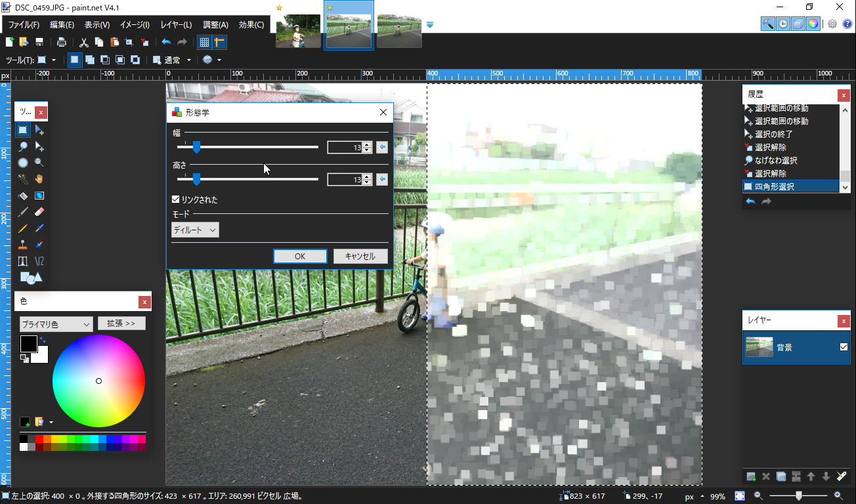Select the Gradient tool
Screen dimensions: 856x504
point(39,196)
